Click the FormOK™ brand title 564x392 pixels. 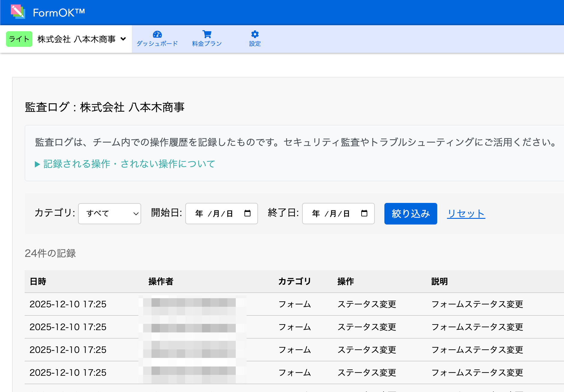[x=59, y=13]
